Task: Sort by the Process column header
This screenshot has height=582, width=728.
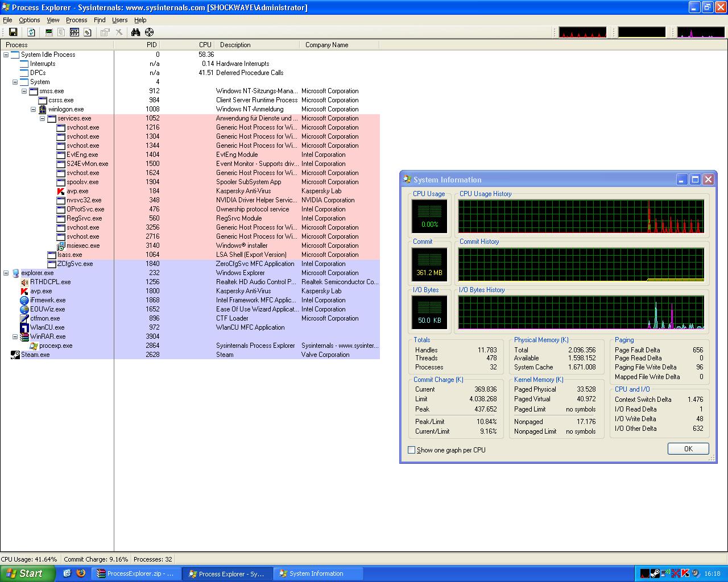Action: point(57,45)
